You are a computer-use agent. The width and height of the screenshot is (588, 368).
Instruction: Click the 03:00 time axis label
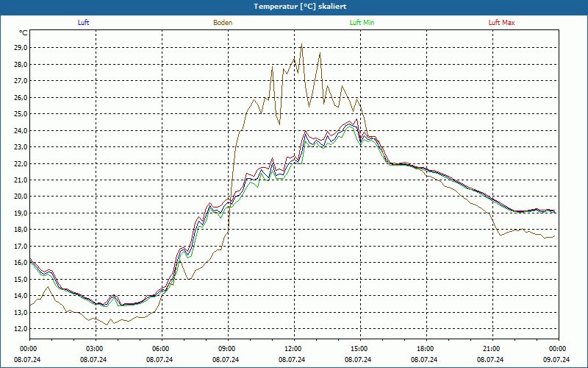click(x=96, y=349)
